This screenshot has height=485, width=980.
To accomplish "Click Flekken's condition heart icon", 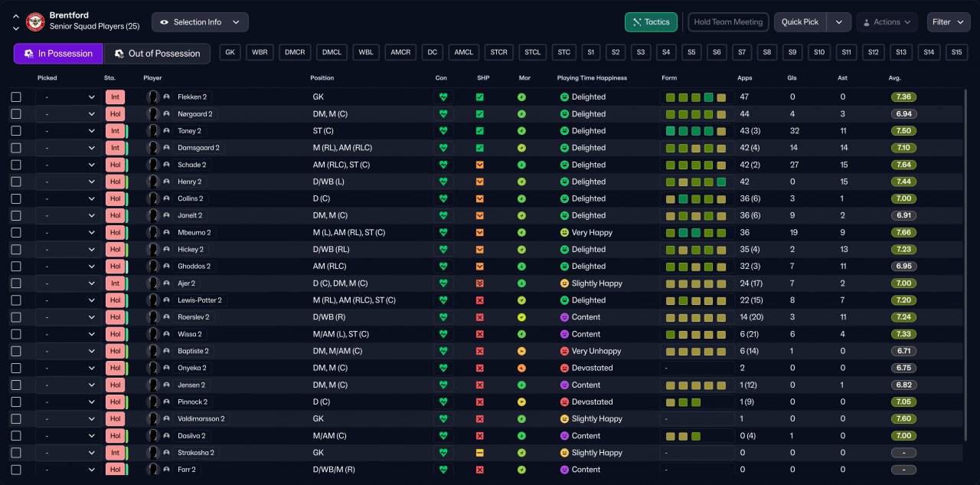I will click(x=443, y=97).
